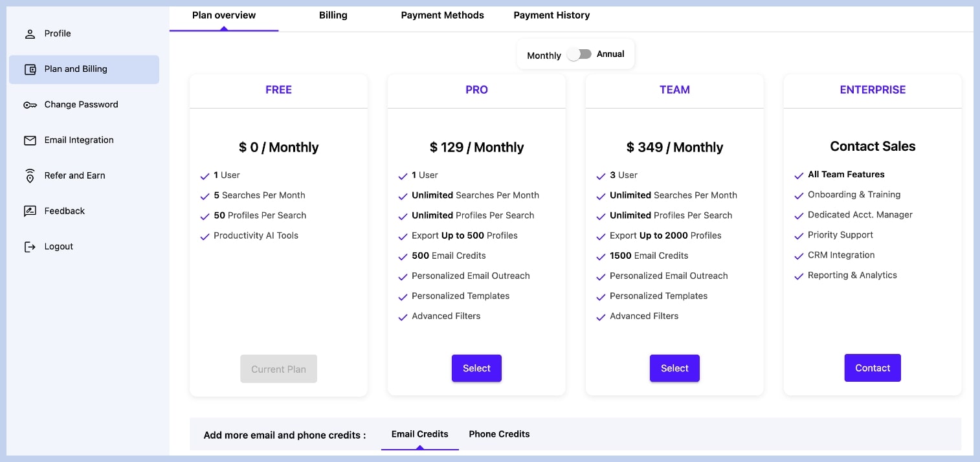980x462 pixels.
Task: Click the Logout arrow icon
Action: coord(30,247)
